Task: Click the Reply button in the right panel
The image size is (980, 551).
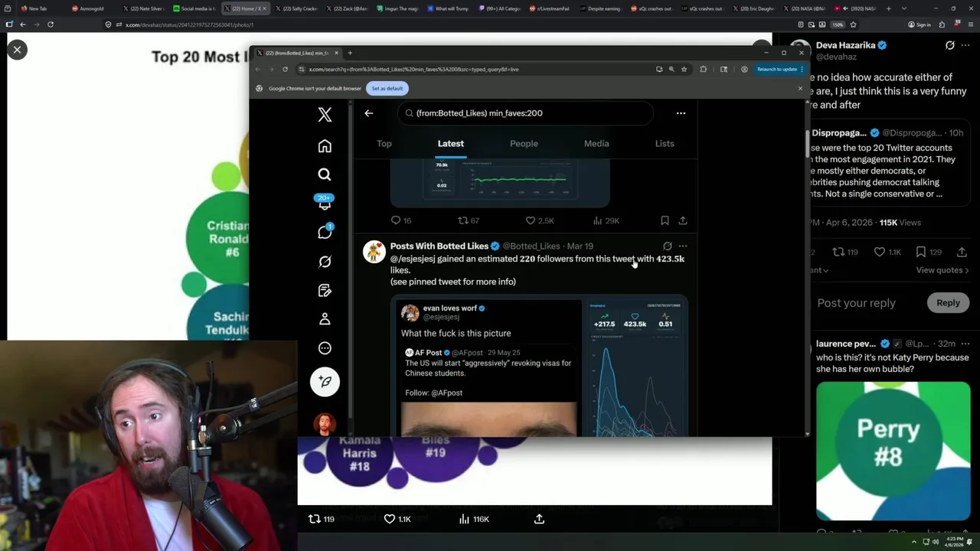Action: click(x=948, y=302)
